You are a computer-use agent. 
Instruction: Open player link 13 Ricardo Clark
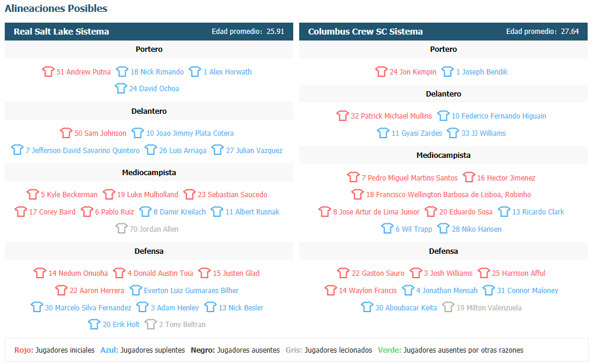[538, 212]
